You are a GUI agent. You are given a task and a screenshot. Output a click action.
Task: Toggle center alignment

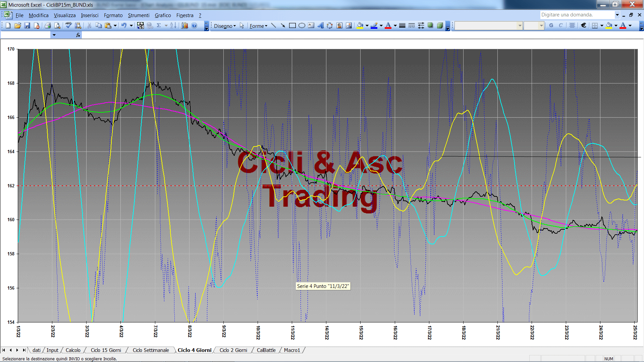tap(572, 25)
